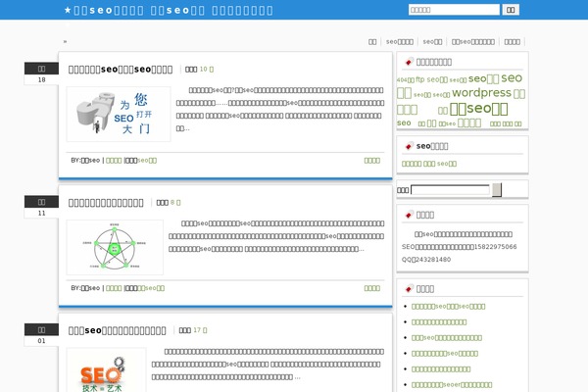Select the '404' tag in the tag cloud

pos(406,80)
